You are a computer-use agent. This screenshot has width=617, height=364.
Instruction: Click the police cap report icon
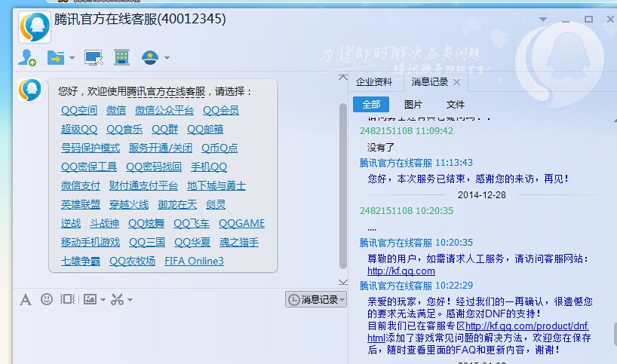point(150,58)
